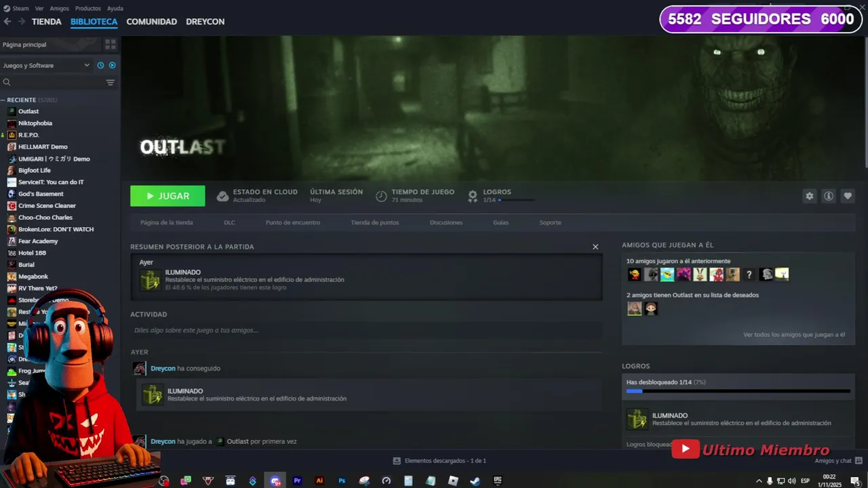Viewport: 868px width, 488px height.
Task: Toggle ready-to-play filter icon
Action: click(x=113, y=65)
